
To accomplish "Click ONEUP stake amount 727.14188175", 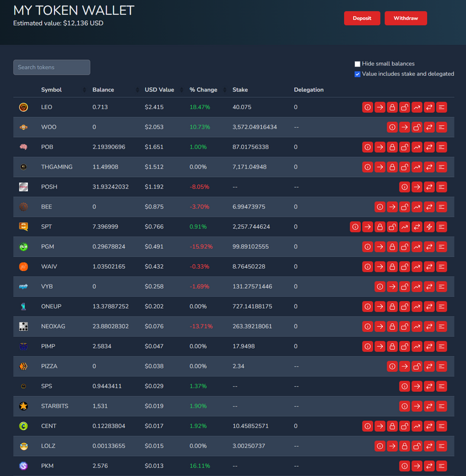I will [252, 307].
